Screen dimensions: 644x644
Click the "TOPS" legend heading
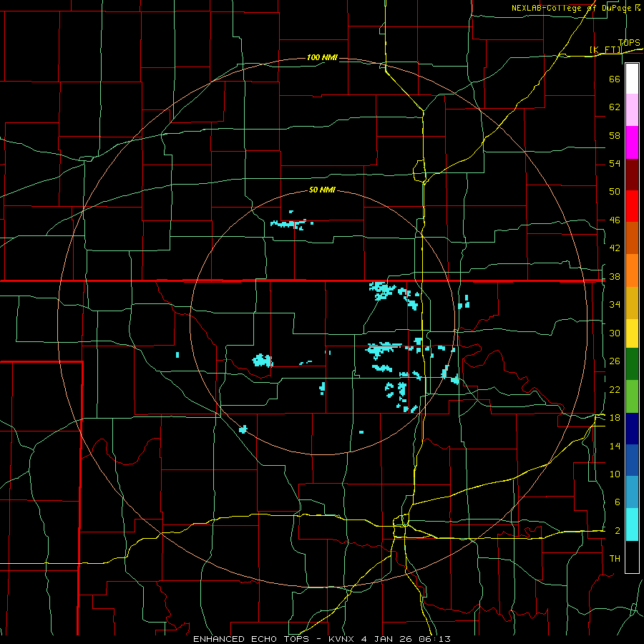pos(629,43)
